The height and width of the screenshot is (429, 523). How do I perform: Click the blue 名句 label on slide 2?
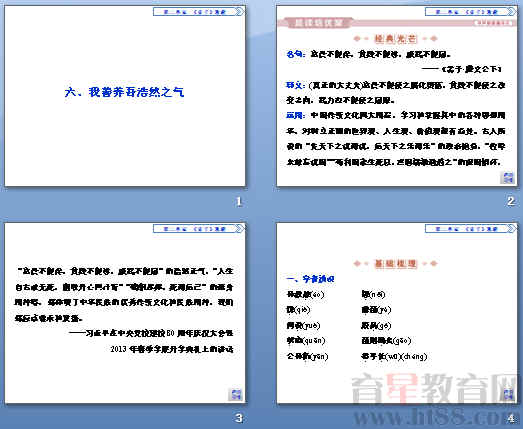(296, 54)
